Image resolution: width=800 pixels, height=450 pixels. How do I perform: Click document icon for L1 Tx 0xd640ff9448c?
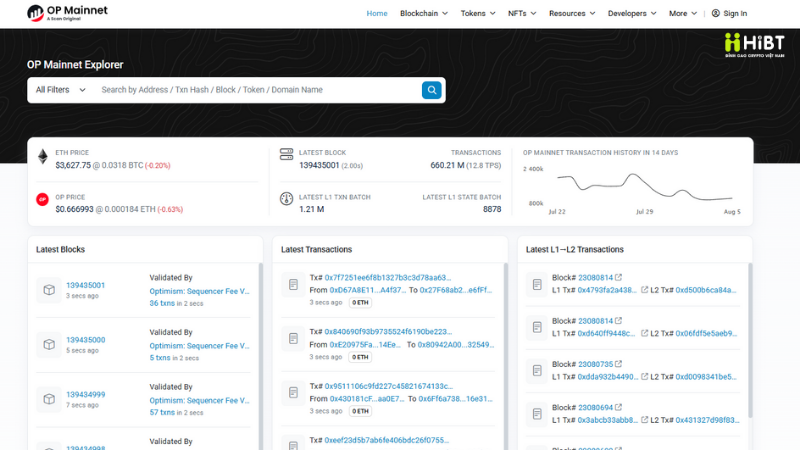pos(537,327)
